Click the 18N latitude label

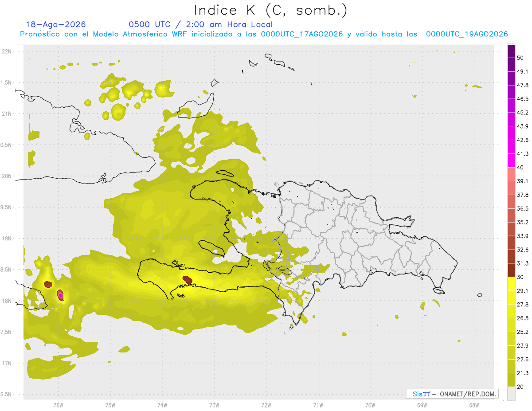point(8,301)
